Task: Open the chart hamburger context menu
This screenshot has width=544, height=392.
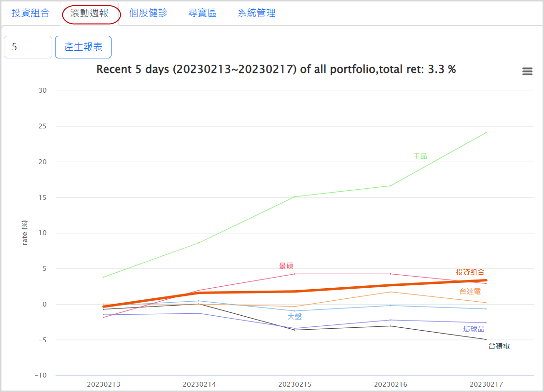Action: (x=527, y=71)
